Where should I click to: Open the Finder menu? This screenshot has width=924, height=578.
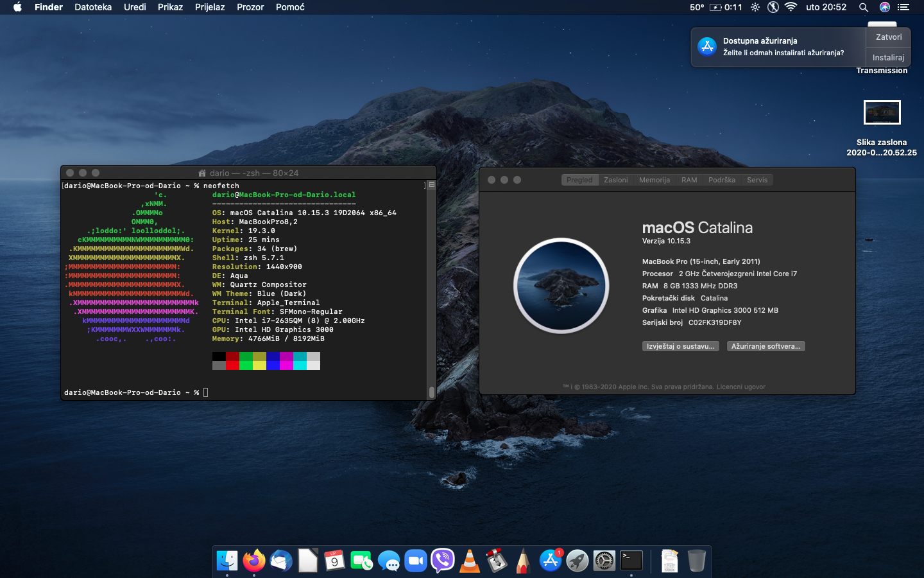pos(49,7)
